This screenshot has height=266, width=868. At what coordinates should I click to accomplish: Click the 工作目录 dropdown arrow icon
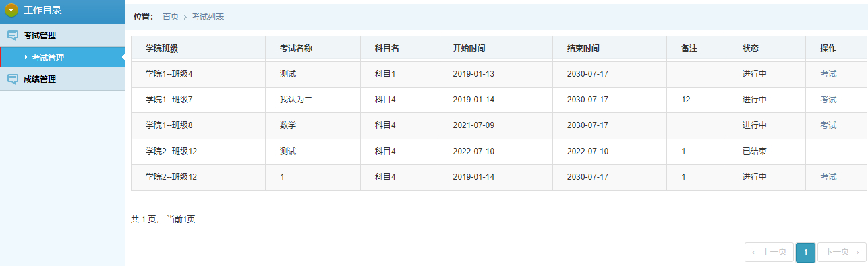pos(11,10)
